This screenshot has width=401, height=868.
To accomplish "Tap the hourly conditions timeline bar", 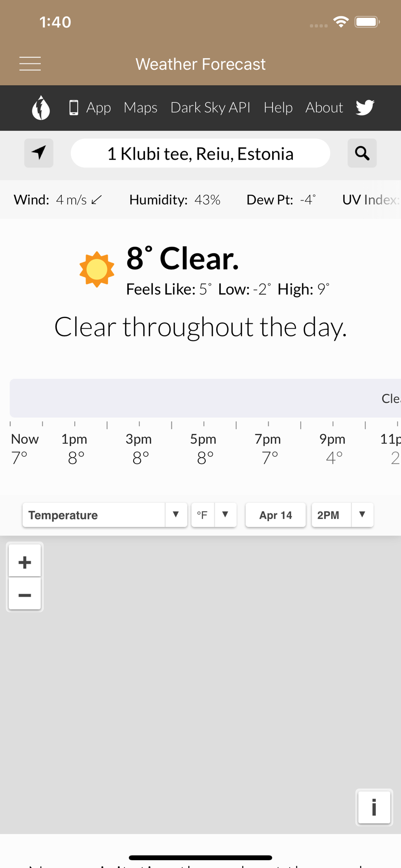I will pyautogui.click(x=204, y=398).
